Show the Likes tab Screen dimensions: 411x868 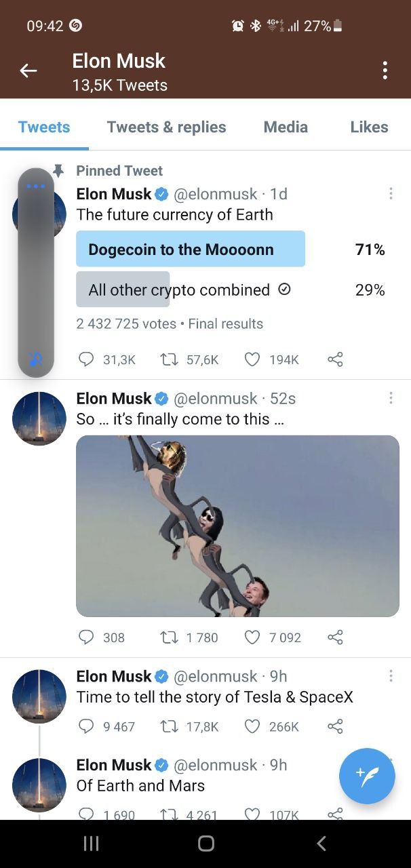[x=369, y=127]
